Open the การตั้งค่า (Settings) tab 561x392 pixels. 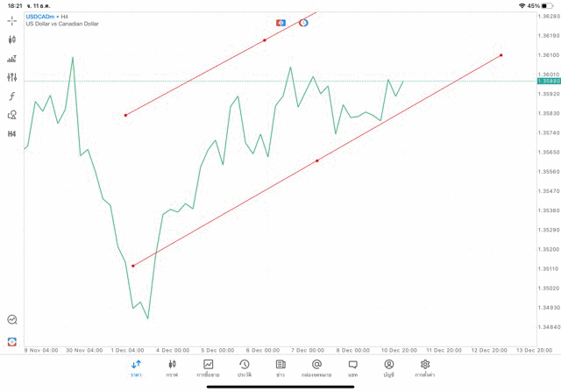[x=425, y=367]
